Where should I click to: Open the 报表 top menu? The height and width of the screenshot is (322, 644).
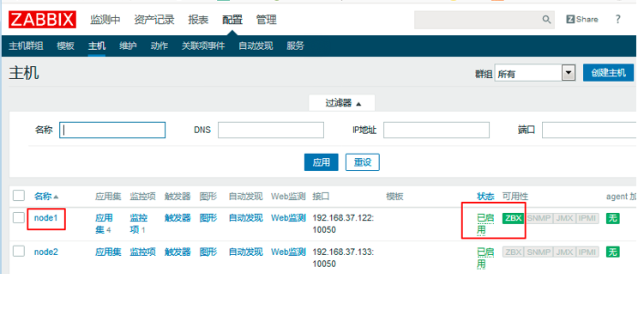pyautogui.click(x=198, y=20)
